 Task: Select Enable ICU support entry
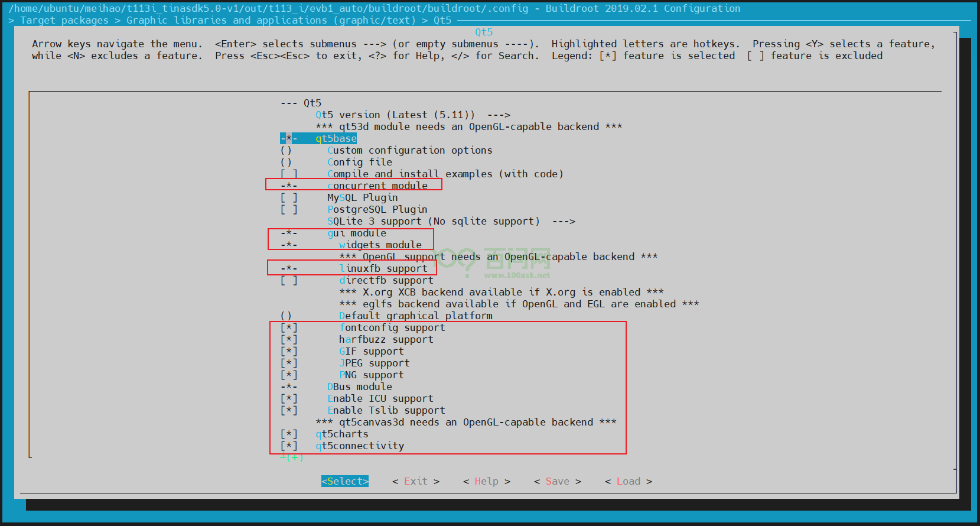tap(380, 398)
